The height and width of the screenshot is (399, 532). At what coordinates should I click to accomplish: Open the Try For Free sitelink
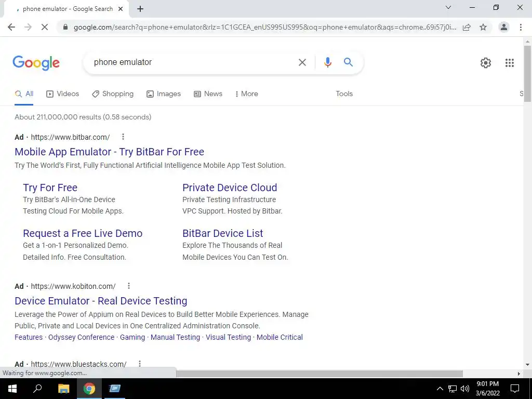point(50,188)
